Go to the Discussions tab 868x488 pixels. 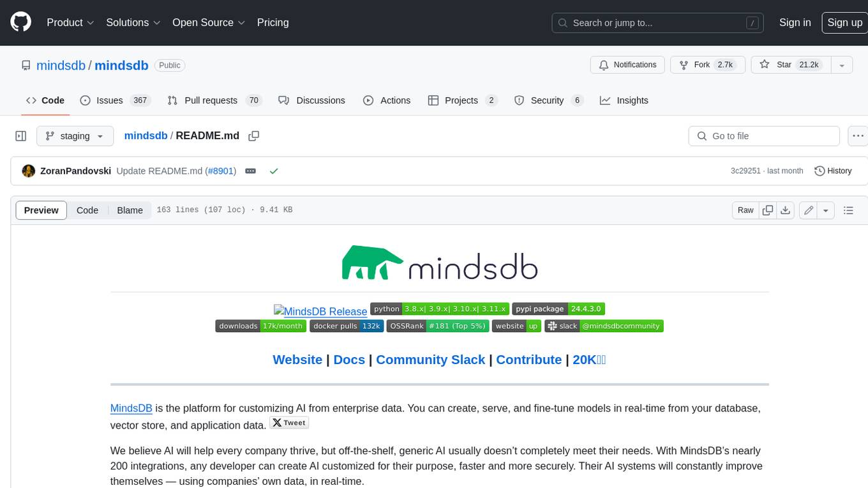pos(312,100)
